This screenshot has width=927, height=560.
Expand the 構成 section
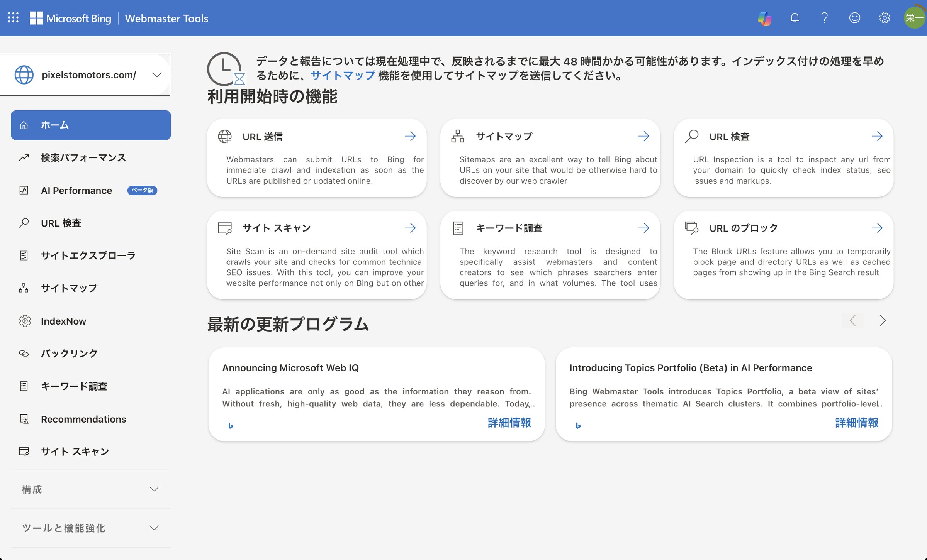click(x=91, y=489)
